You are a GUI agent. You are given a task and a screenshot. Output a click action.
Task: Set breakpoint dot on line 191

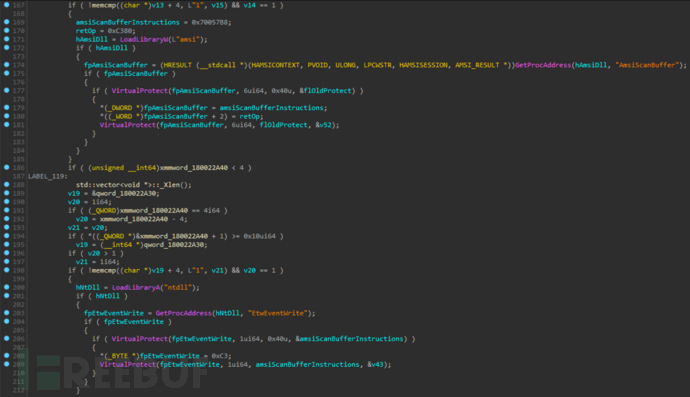tap(7, 210)
